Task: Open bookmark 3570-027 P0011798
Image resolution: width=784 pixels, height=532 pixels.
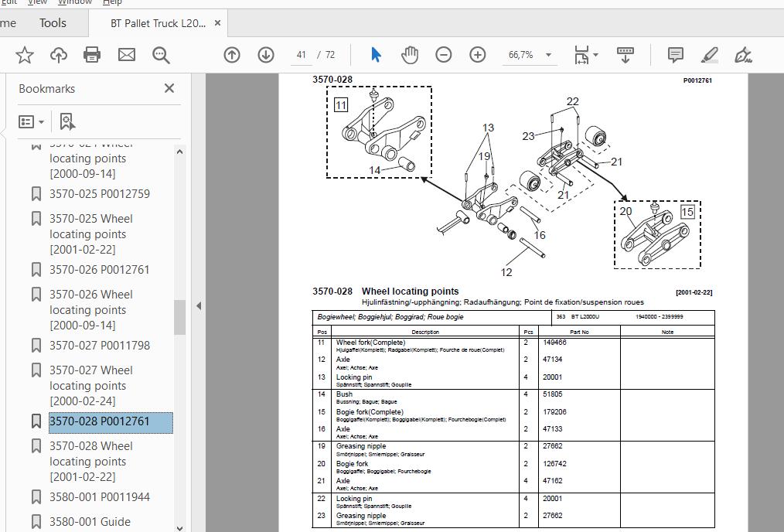Action: (100, 346)
